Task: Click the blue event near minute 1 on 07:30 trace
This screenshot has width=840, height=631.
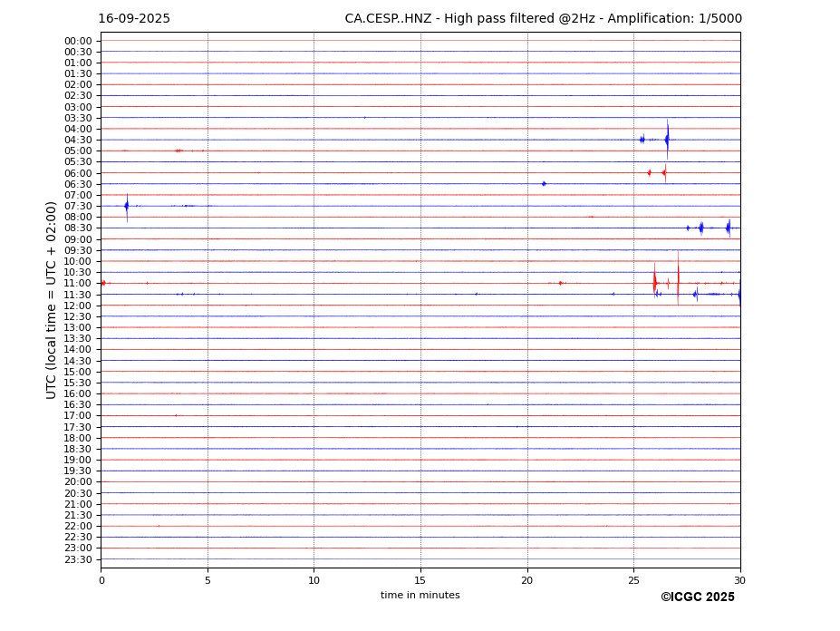Action: click(x=127, y=206)
